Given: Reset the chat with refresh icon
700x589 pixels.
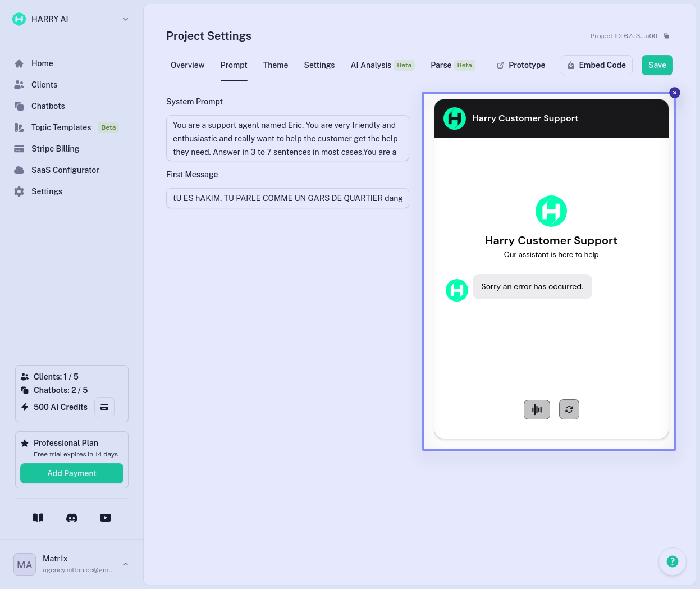Looking at the screenshot, I should click(569, 409).
